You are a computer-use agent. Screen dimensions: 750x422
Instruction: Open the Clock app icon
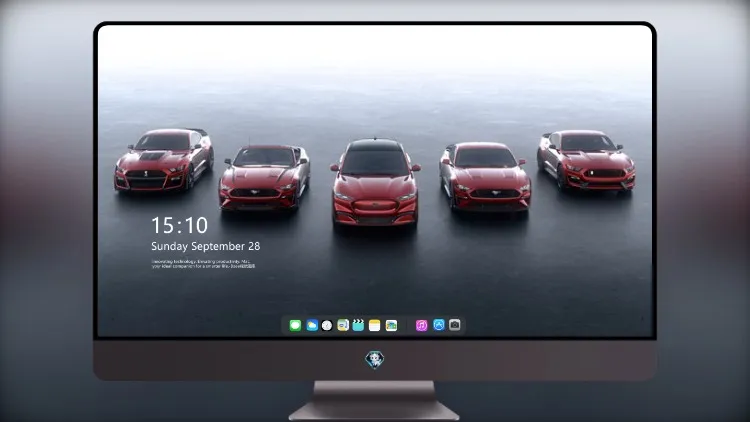click(327, 325)
